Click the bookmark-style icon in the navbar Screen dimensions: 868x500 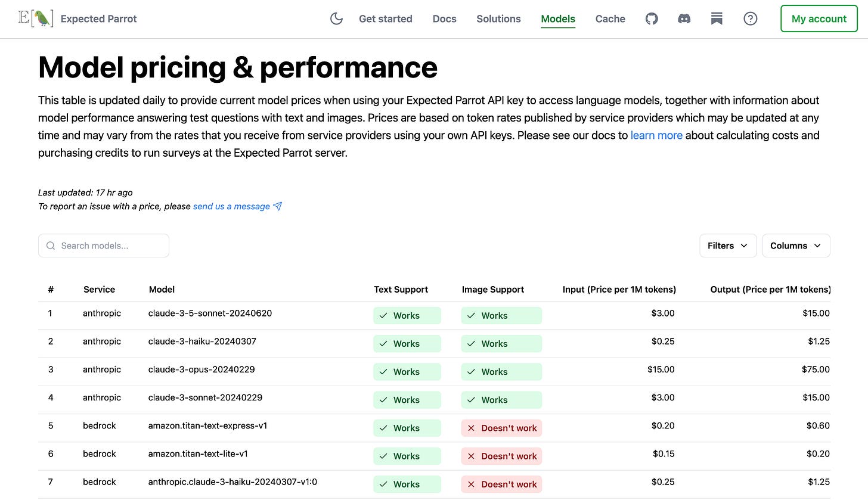[x=717, y=18]
